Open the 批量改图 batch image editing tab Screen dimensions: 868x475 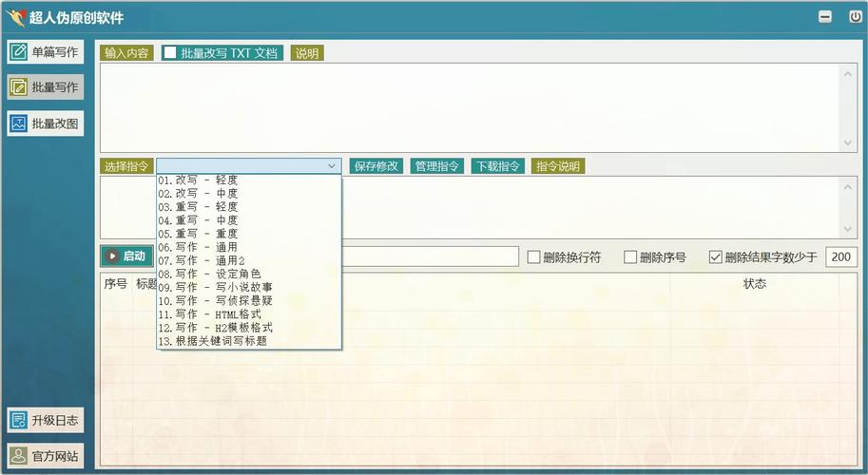[46, 123]
